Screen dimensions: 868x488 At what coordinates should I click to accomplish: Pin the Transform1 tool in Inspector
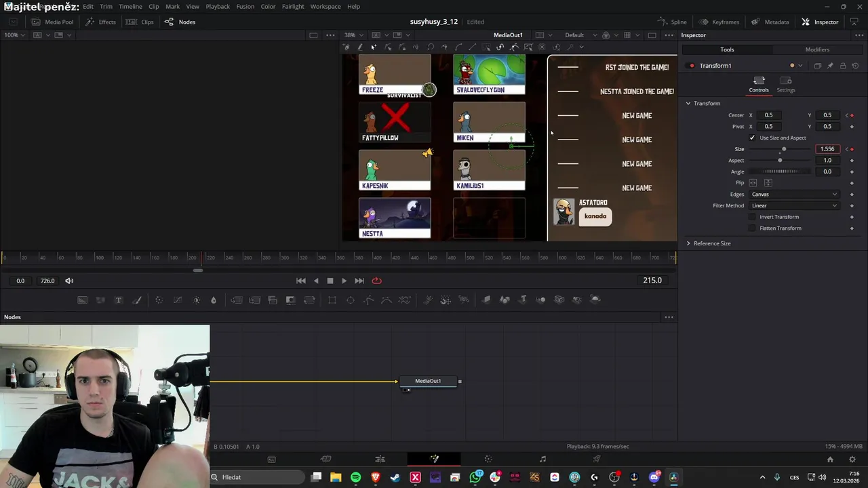[x=830, y=66]
